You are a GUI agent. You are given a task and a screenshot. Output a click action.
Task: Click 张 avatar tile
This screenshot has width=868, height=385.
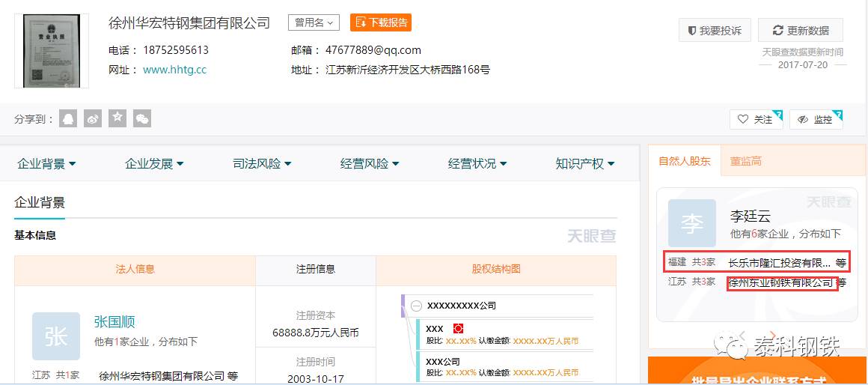coord(56,336)
